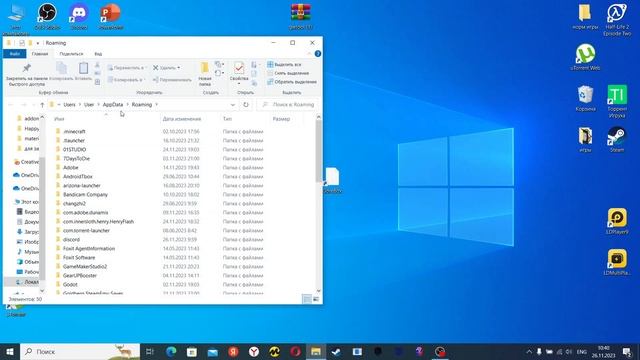Click the search Roaming field
Screen dimensions: 640x360
click(x=288, y=104)
